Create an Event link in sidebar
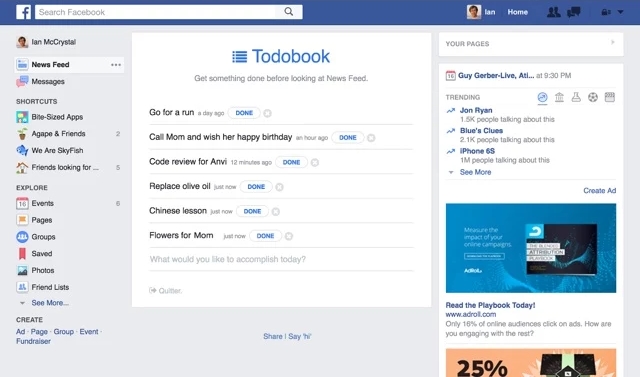Screen dimensions: 640x377 (89, 332)
